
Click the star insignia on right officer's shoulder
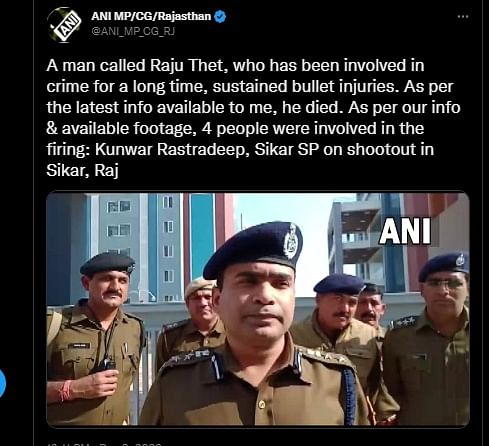404,322
